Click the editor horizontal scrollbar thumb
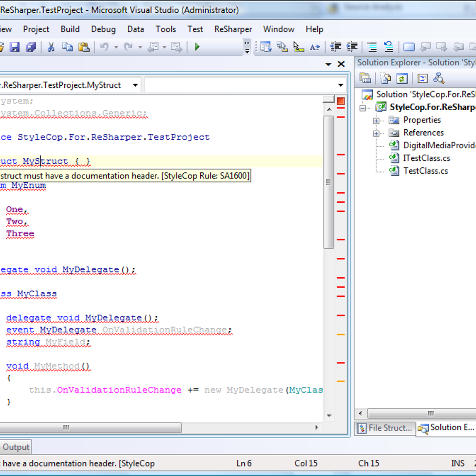476x476 pixels. pos(90,428)
